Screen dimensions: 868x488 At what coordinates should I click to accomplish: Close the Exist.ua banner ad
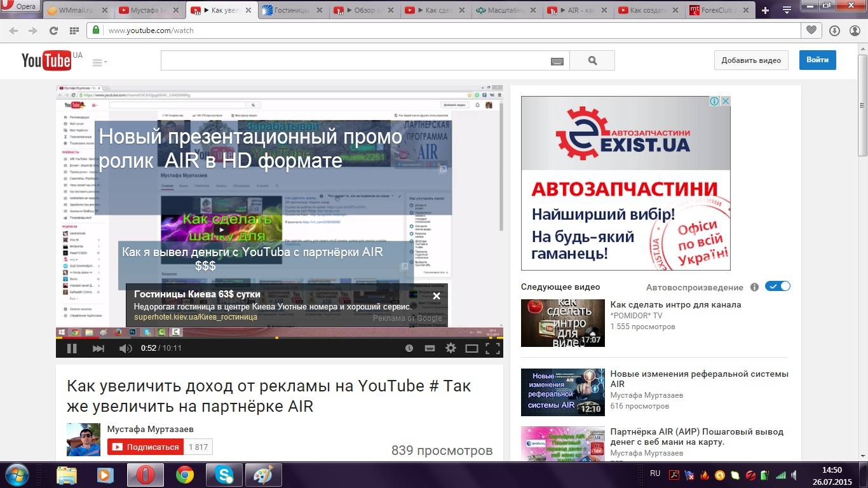coord(725,101)
